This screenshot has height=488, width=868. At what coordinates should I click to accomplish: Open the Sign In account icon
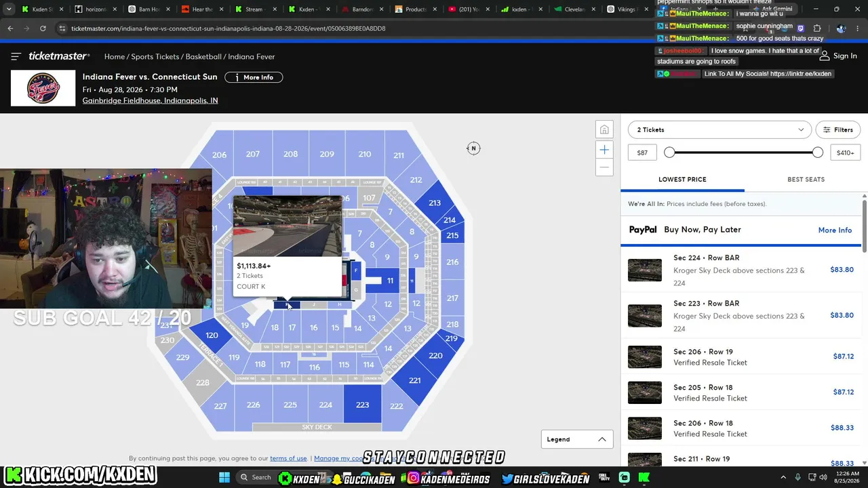point(825,56)
